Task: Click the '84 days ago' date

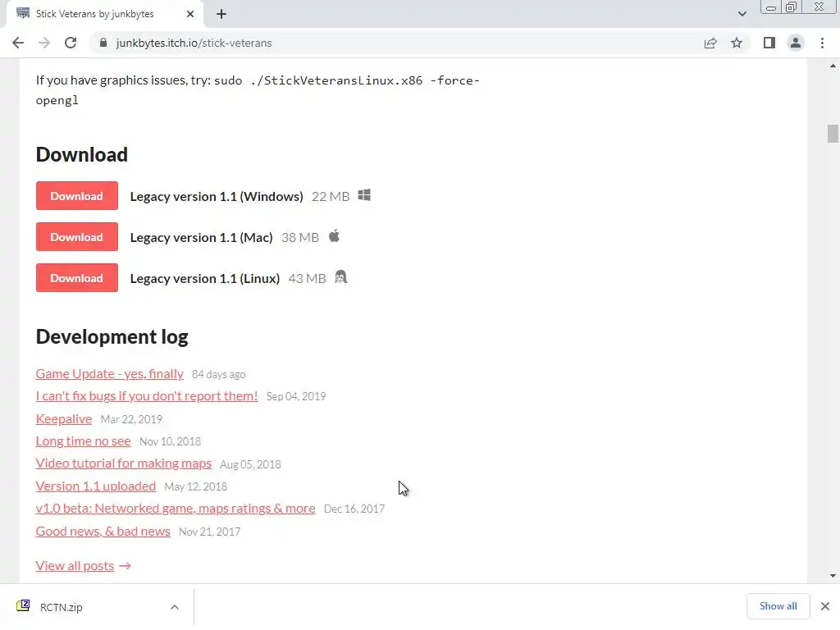Action: tap(218, 374)
